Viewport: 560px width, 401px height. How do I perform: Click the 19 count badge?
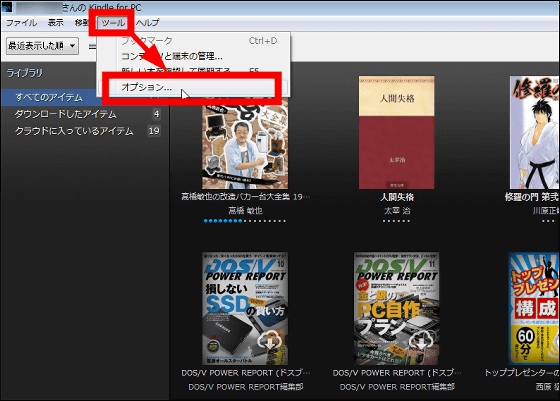(154, 131)
